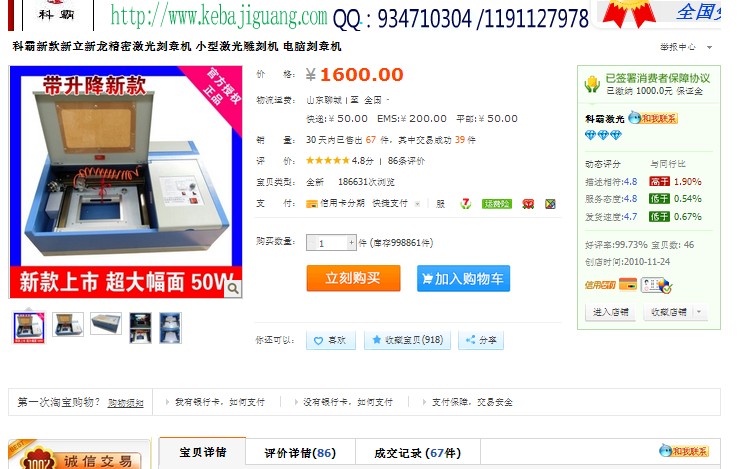
Task: Click the 和我联系 chat icon beside 科霸激光
Action: [x=653, y=118]
